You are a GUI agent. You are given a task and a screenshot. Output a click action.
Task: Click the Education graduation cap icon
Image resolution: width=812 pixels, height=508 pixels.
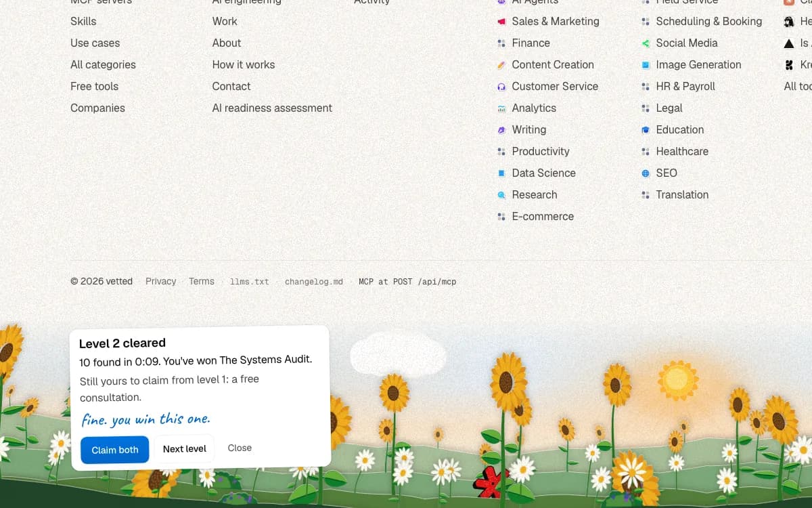(x=646, y=130)
